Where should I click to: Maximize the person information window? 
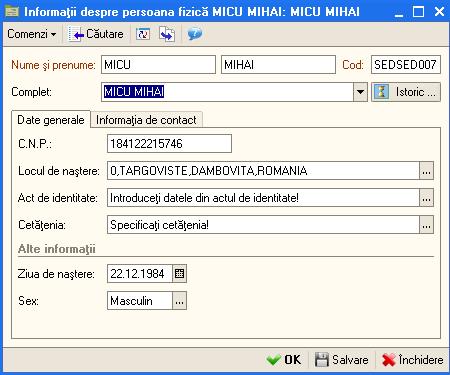[419, 12]
